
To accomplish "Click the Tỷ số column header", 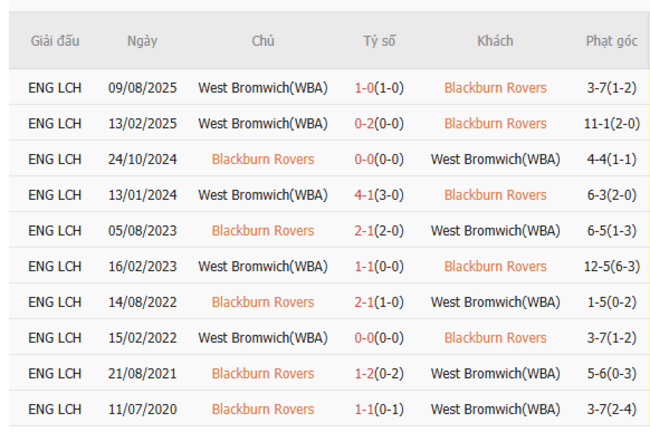I will point(379,41).
